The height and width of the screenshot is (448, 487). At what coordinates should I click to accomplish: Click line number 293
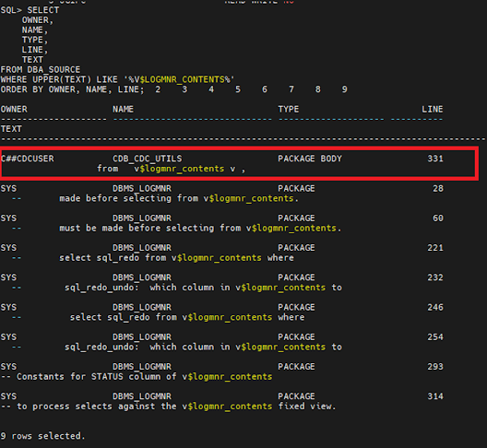tap(435, 367)
